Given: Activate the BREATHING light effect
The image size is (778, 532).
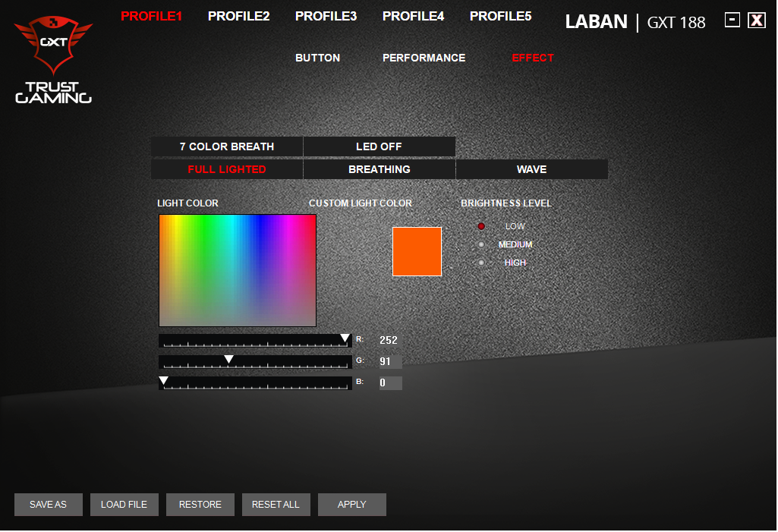Looking at the screenshot, I should [x=379, y=169].
